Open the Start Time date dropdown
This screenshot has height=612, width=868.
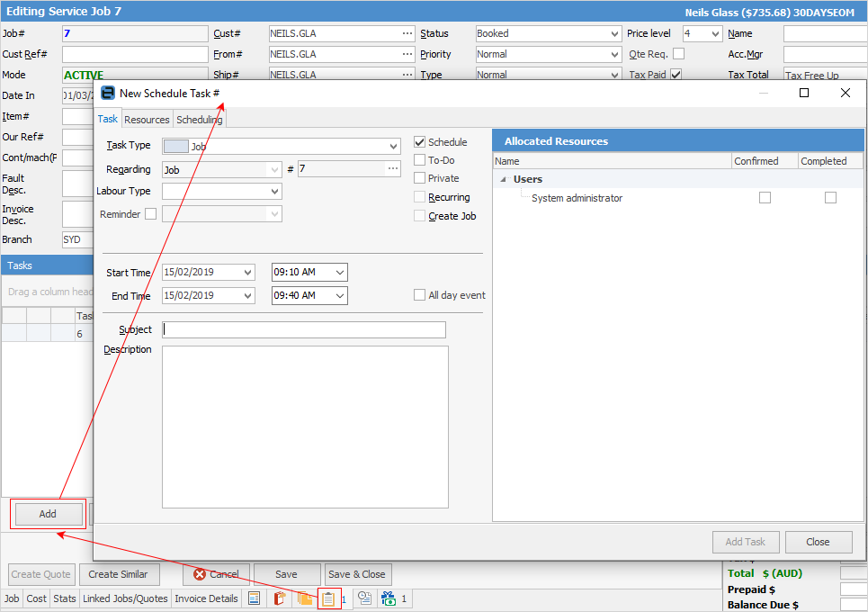point(247,273)
